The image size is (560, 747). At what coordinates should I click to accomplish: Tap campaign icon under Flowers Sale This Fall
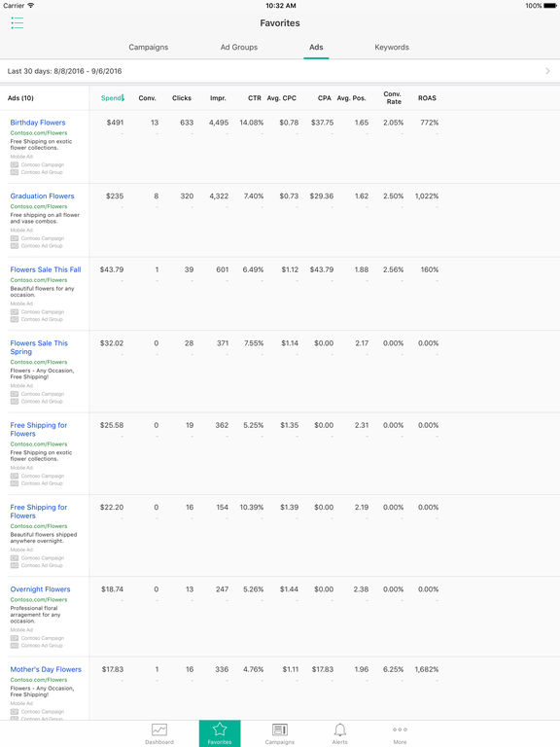click(x=15, y=311)
